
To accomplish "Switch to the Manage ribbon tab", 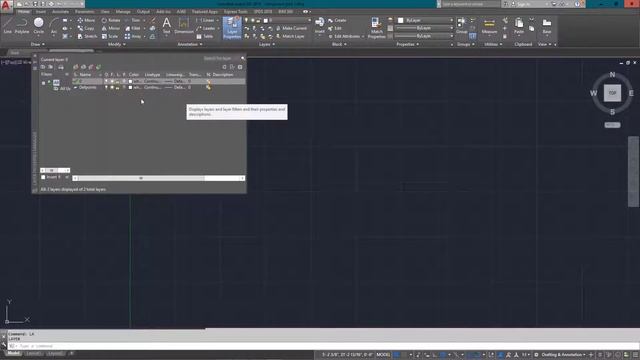I will 123,11.
